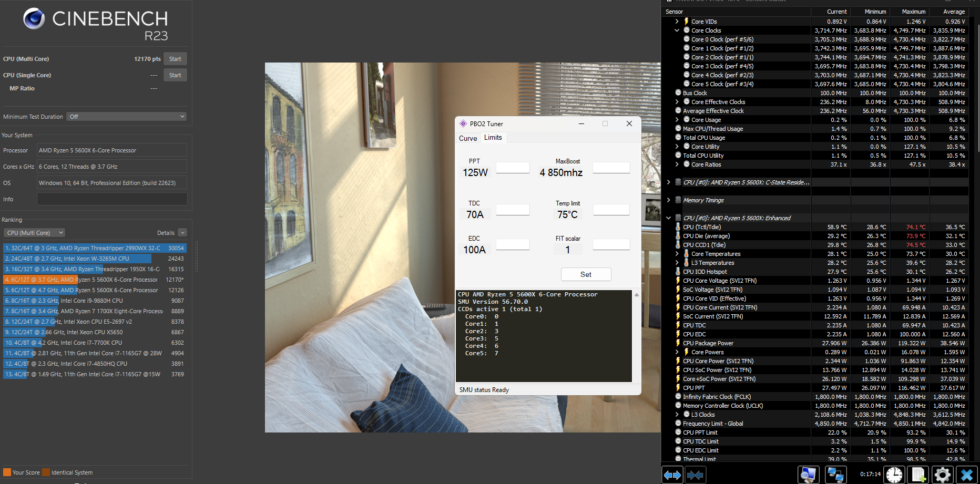Click the lightning icon beside Core VIDs

tap(686, 22)
